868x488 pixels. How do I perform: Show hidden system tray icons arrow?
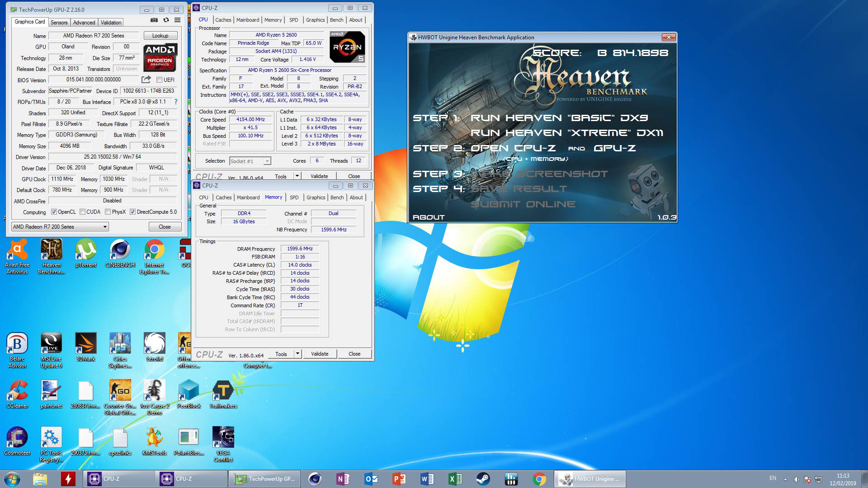pos(785,479)
